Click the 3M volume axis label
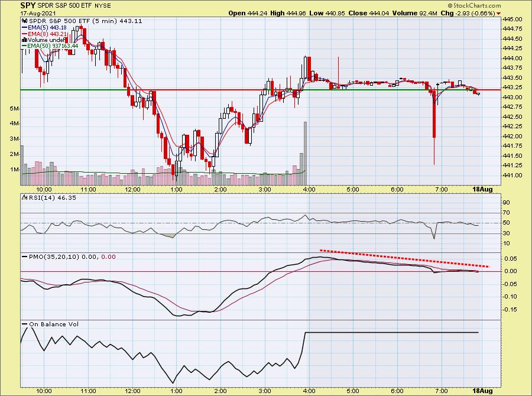 14,139
